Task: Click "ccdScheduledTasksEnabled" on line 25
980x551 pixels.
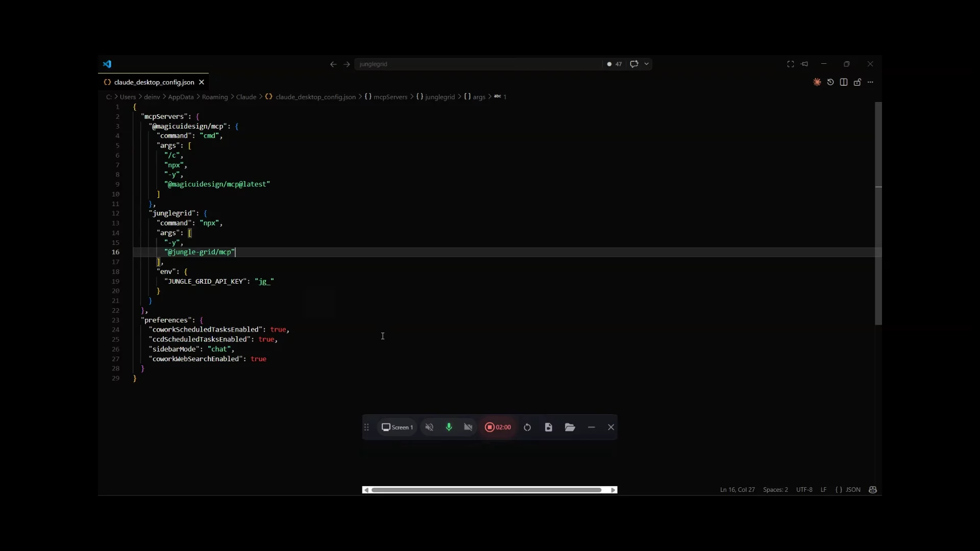Action: click(x=200, y=339)
